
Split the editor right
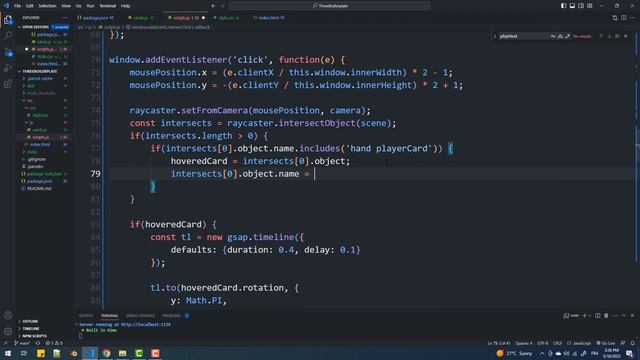pyautogui.click(x=624, y=18)
